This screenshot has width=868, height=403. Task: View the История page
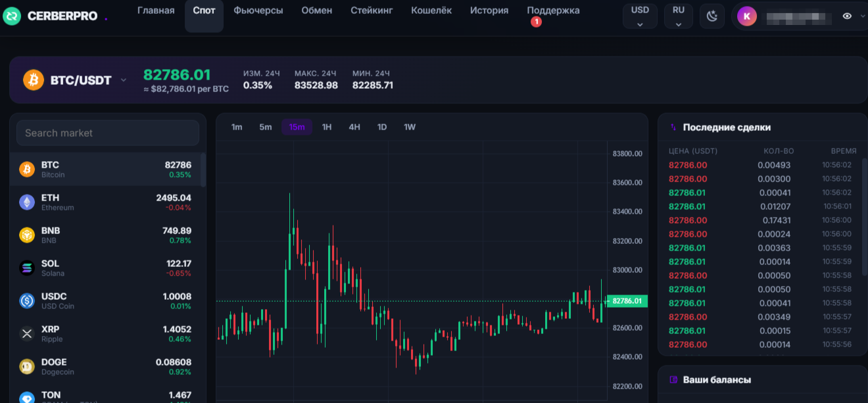point(489,11)
